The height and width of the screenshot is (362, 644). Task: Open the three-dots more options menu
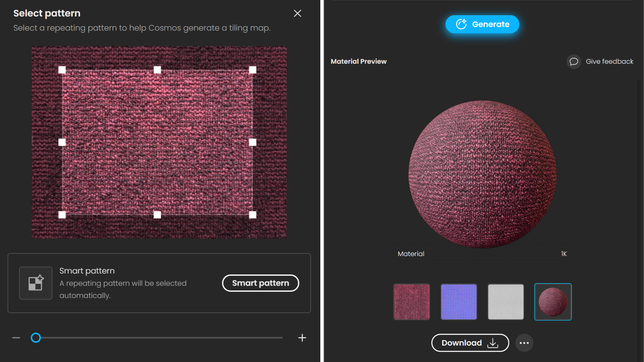524,343
